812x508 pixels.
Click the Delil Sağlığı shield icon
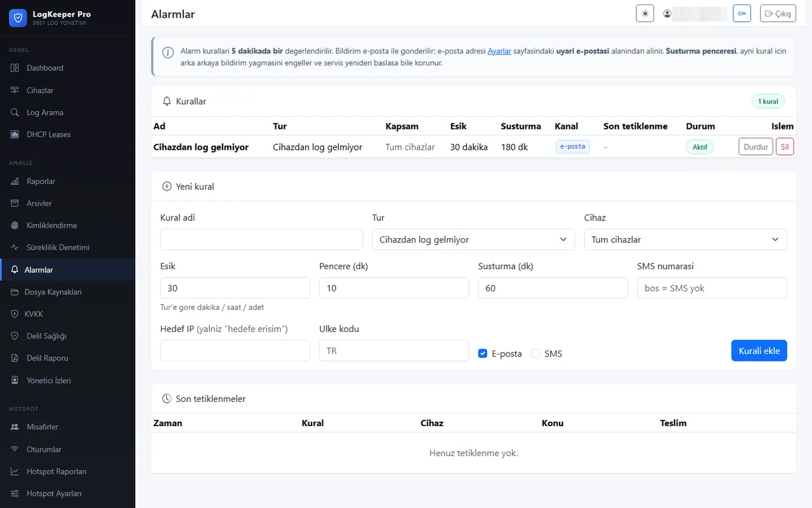coord(15,336)
